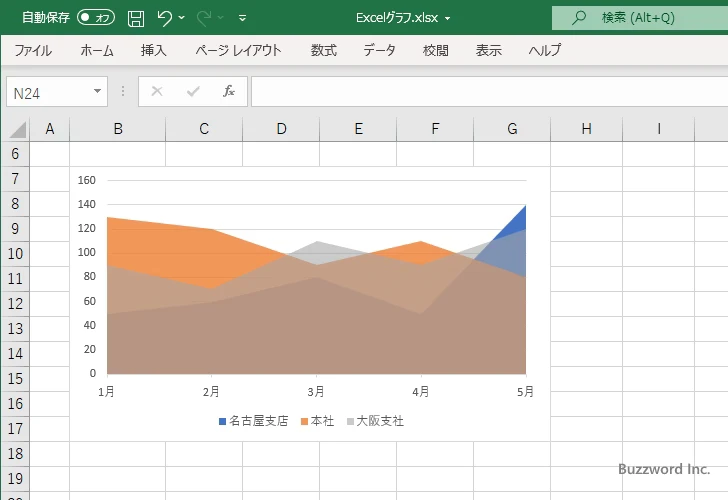This screenshot has height=500, width=728.
Task: Open the ヘルプ tab
Action: point(545,50)
